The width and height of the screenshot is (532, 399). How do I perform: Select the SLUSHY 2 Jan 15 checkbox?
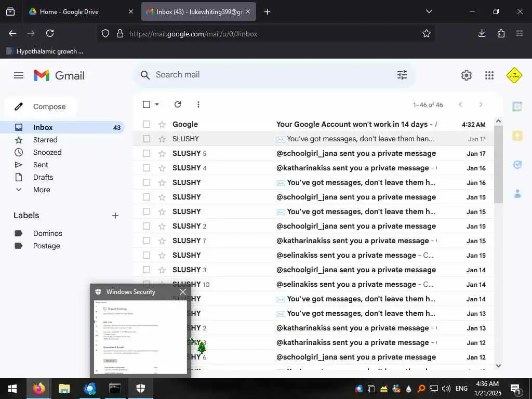(x=147, y=226)
